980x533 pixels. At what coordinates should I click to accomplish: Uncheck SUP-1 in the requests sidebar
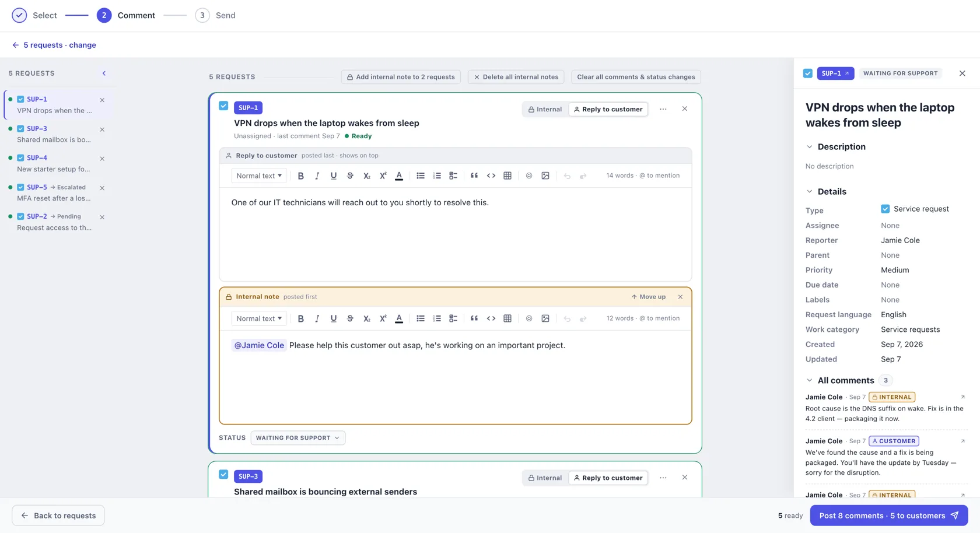(20, 99)
